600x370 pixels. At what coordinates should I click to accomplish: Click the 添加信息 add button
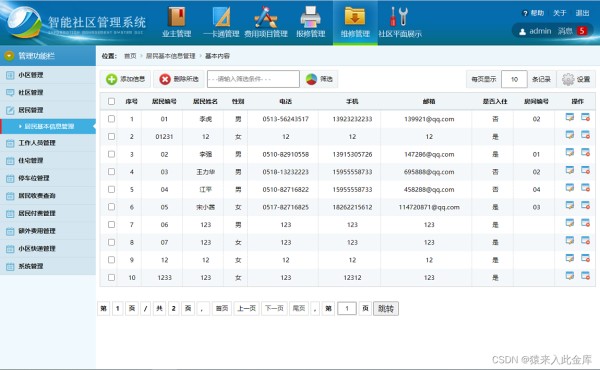click(126, 79)
